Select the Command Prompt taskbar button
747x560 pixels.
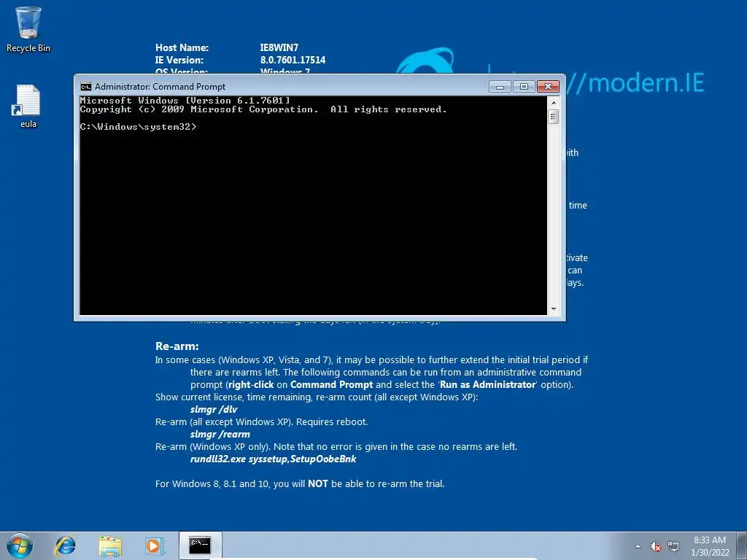(200, 545)
